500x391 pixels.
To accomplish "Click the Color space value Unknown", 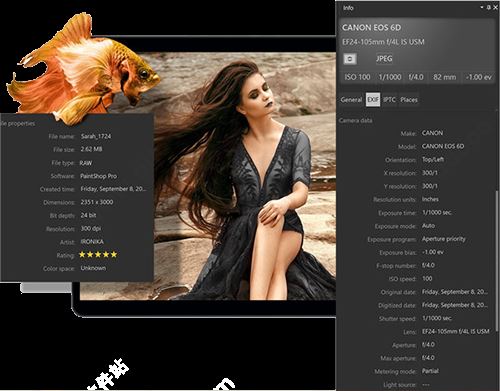I will [x=93, y=268].
